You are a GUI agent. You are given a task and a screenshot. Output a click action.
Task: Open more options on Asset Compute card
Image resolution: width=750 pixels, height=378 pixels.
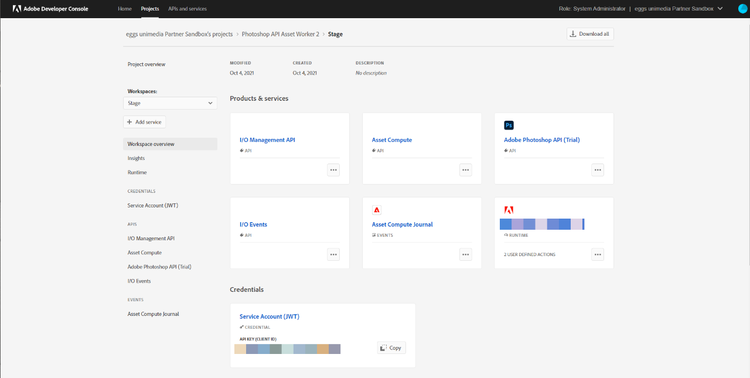coord(465,170)
